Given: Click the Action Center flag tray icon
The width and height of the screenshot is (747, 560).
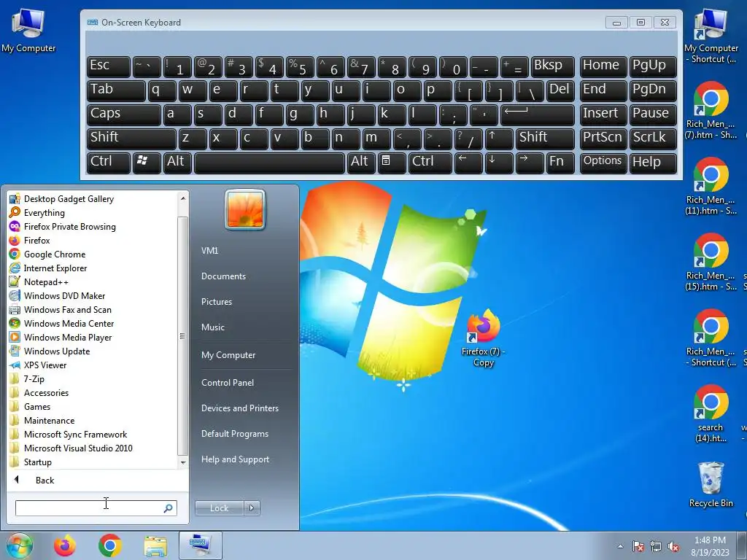Looking at the screenshot, I should click(x=638, y=547).
